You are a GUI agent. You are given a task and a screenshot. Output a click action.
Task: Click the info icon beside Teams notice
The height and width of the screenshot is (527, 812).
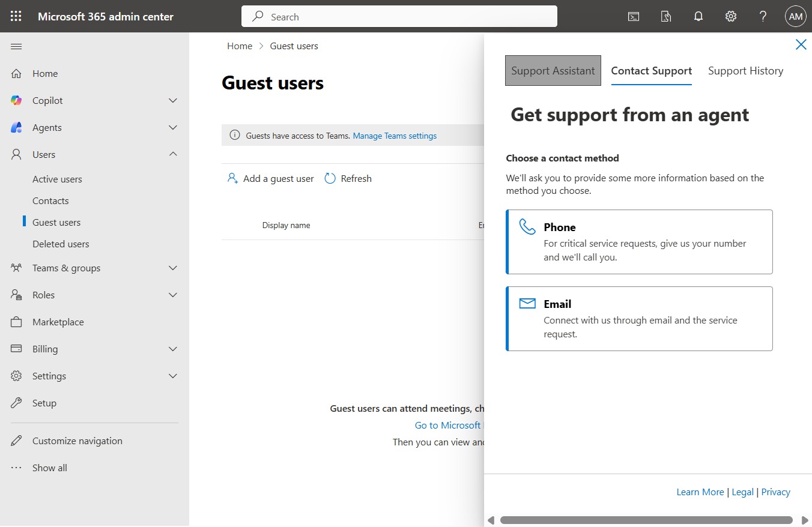pos(235,136)
